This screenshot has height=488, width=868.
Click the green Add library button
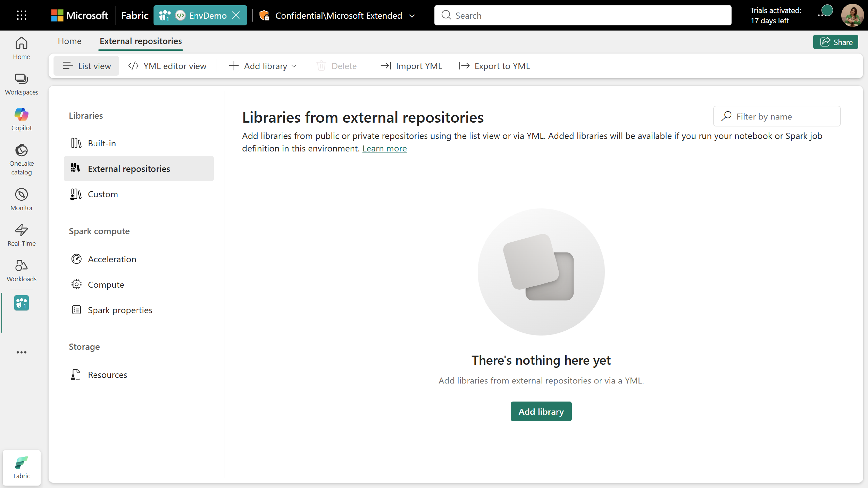click(x=541, y=411)
